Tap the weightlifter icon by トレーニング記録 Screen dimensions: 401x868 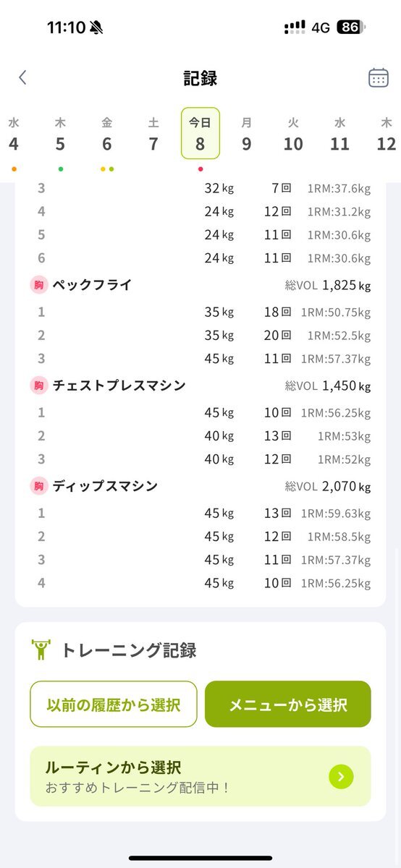(41, 650)
